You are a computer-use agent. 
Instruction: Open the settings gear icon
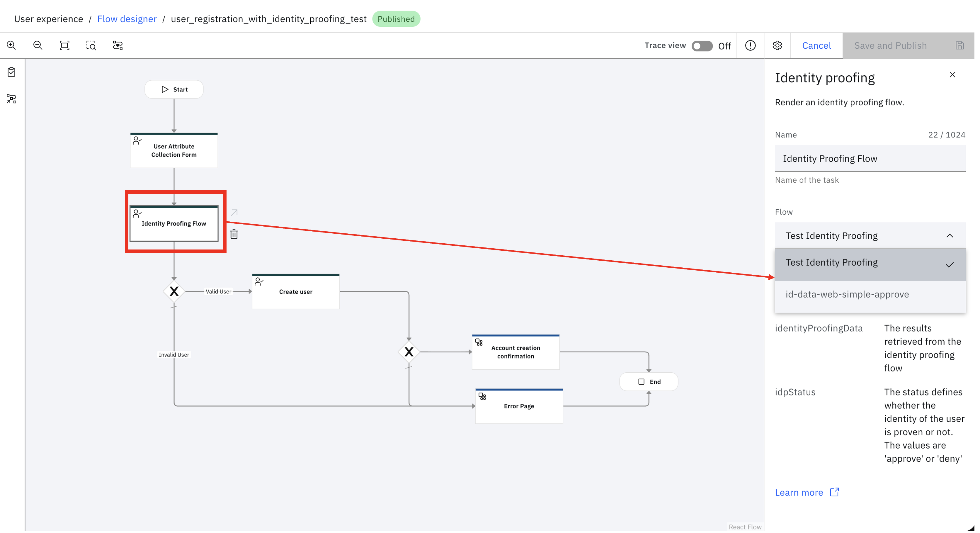click(x=777, y=46)
